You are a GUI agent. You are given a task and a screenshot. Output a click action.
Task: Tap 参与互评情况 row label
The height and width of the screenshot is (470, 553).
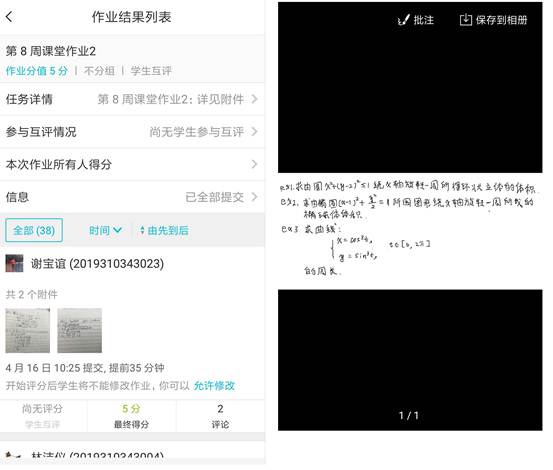pyautogui.click(x=41, y=132)
